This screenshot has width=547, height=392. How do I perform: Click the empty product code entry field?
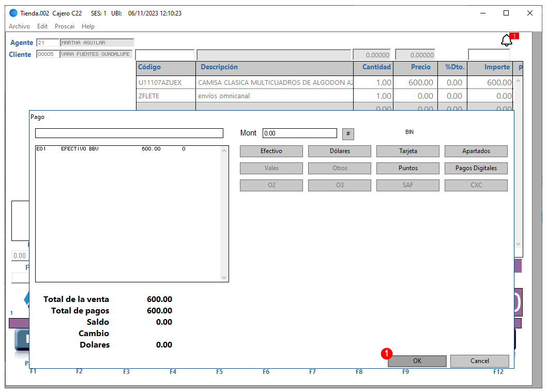tap(164, 55)
